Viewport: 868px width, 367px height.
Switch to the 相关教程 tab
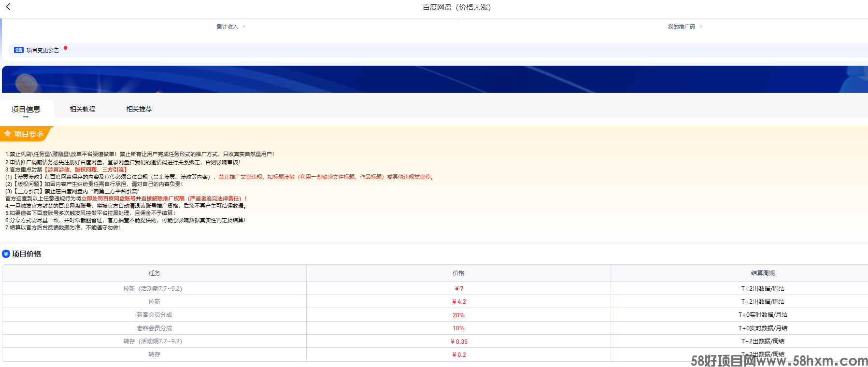pos(83,109)
